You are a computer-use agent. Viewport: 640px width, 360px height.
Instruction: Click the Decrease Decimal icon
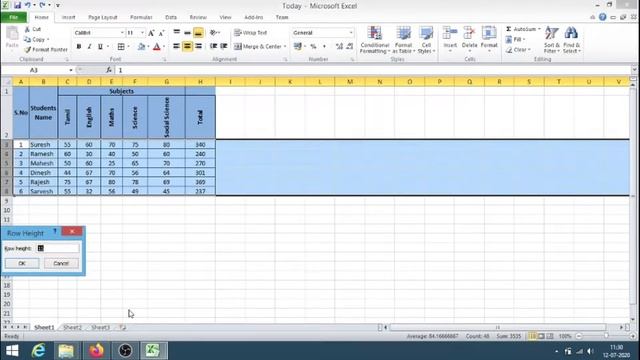click(x=349, y=47)
